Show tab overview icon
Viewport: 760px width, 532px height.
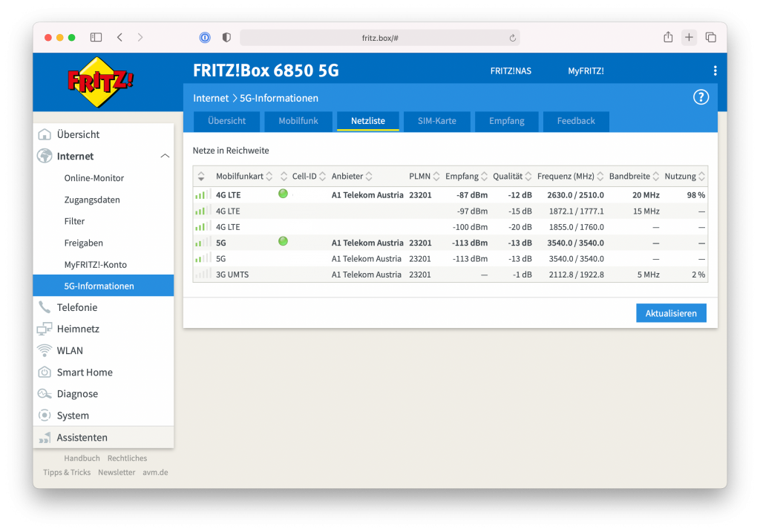(x=710, y=37)
